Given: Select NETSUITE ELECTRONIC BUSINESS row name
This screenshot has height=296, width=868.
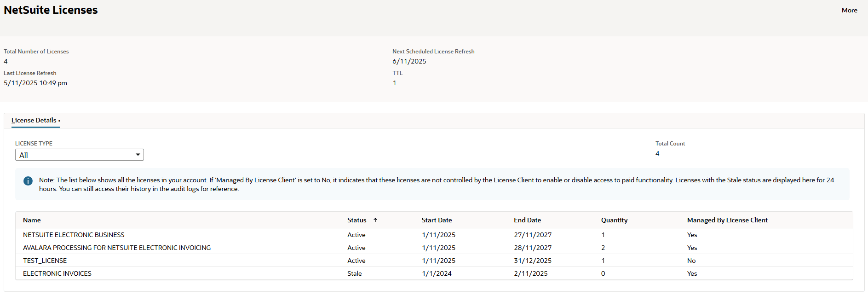Looking at the screenshot, I should coord(74,235).
